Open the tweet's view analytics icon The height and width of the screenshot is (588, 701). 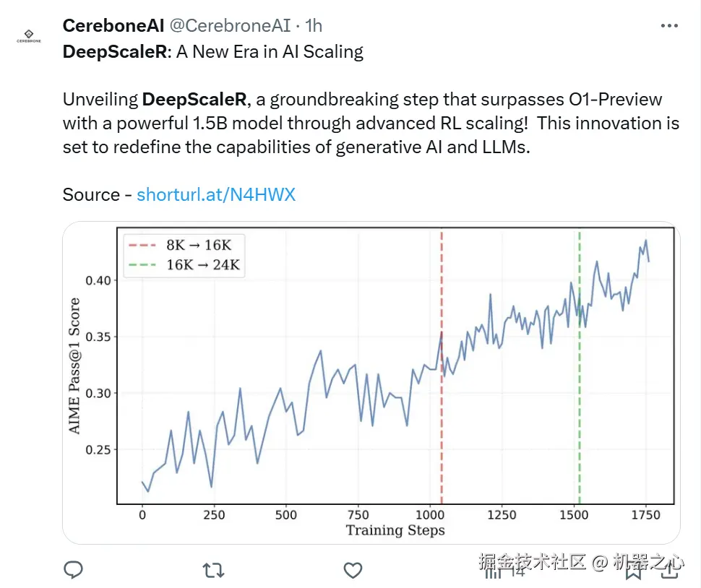pos(494,571)
